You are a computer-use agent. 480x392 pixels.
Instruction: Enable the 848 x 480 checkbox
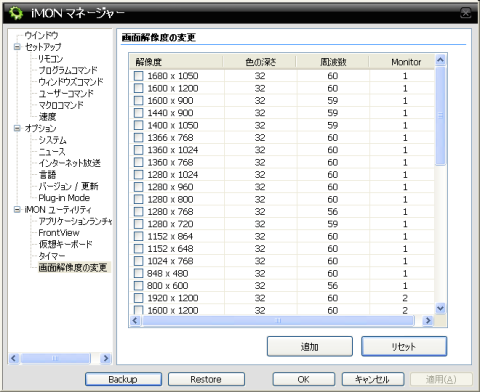tap(138, 273)
